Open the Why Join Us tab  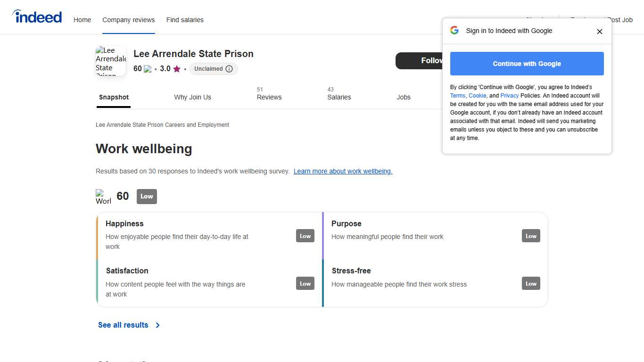point(192,97)
